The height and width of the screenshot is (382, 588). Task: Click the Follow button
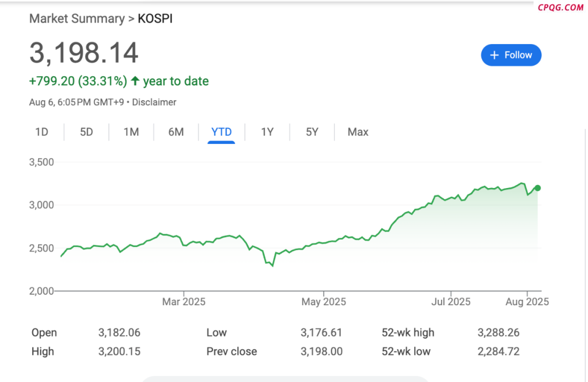pyautogui.click(x=511, y=55)
